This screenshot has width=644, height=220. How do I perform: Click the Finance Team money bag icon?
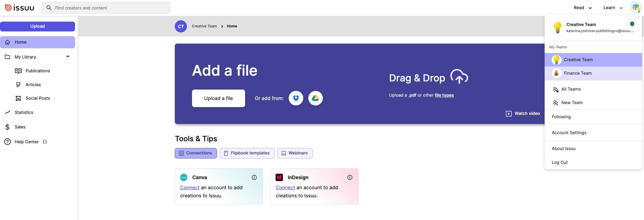556,73
